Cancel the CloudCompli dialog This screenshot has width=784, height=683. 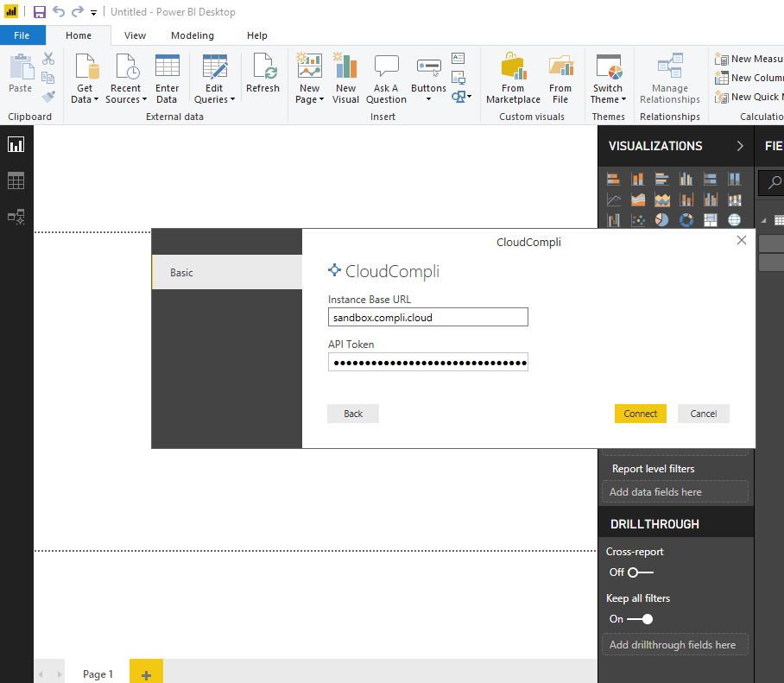tap(703, 414)
